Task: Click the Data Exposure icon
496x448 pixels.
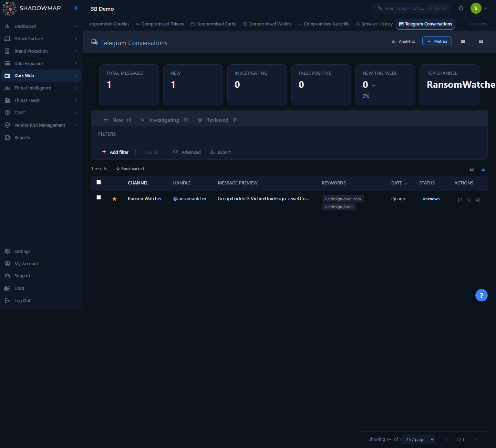Action: pos(7,63)
